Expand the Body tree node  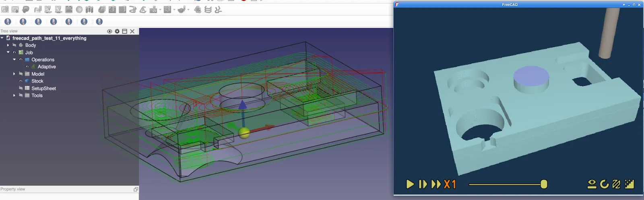pyautogui.click(x=8, y=45)
